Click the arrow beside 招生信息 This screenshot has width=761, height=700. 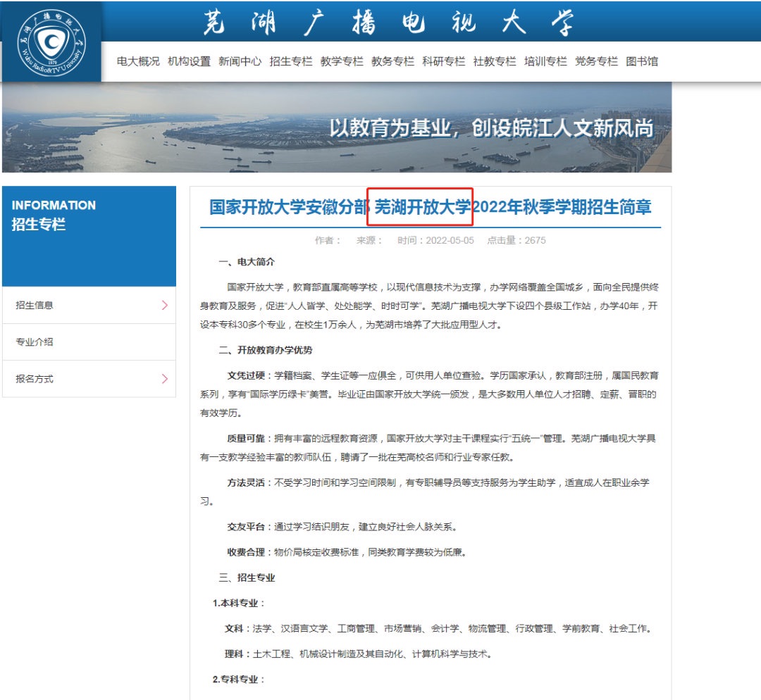pos(164,305)
